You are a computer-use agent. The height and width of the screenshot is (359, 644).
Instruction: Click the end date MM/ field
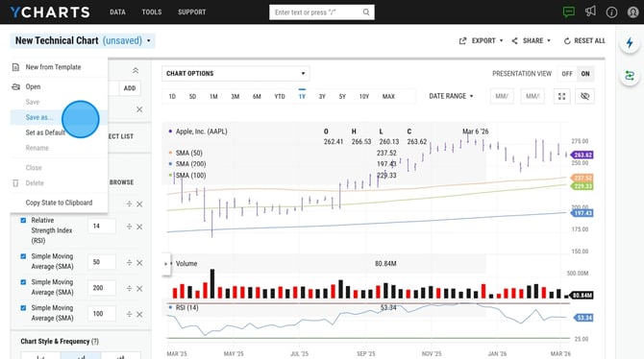(533, 96)
